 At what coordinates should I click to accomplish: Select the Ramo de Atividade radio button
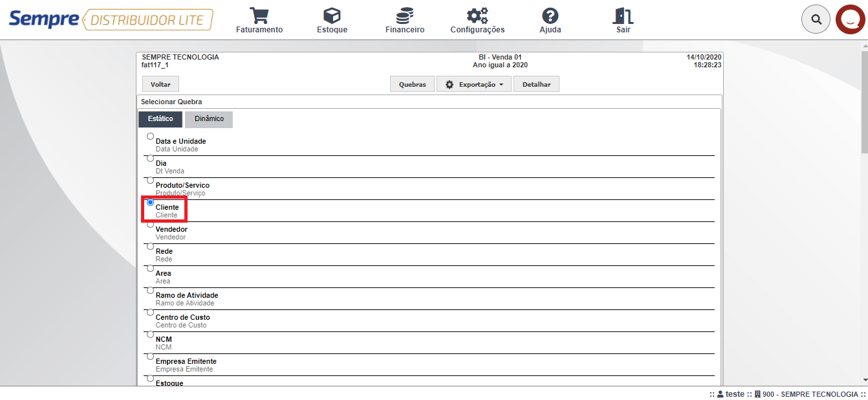(150, 290)
